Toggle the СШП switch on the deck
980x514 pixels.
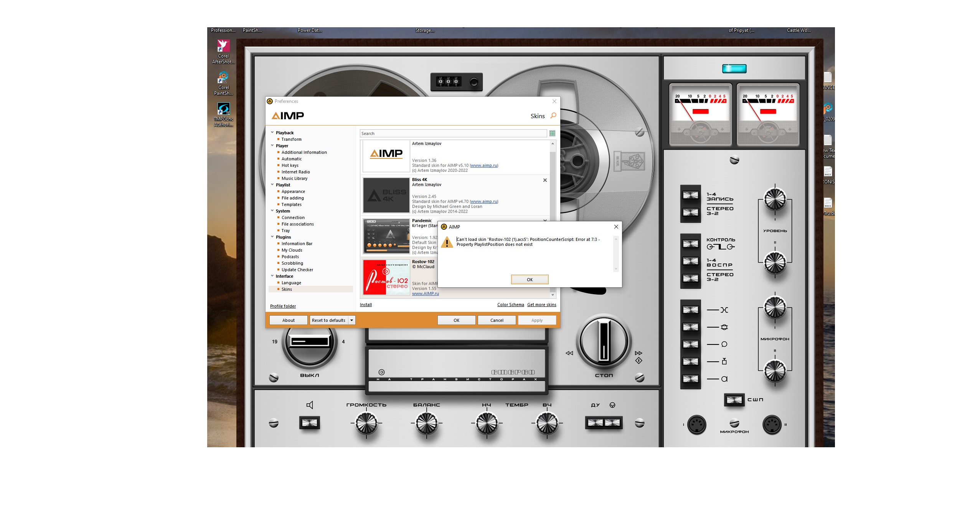point(734,400)
